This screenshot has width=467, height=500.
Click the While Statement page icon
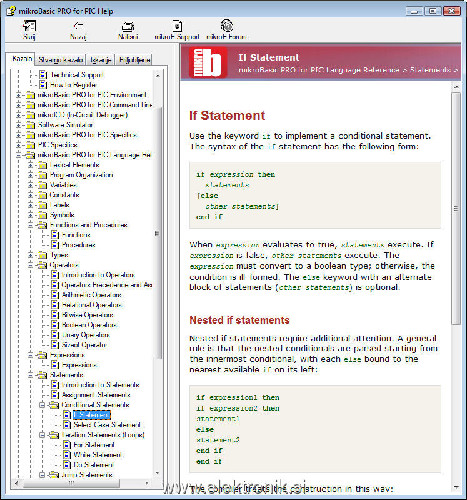(x=67, y=455)
